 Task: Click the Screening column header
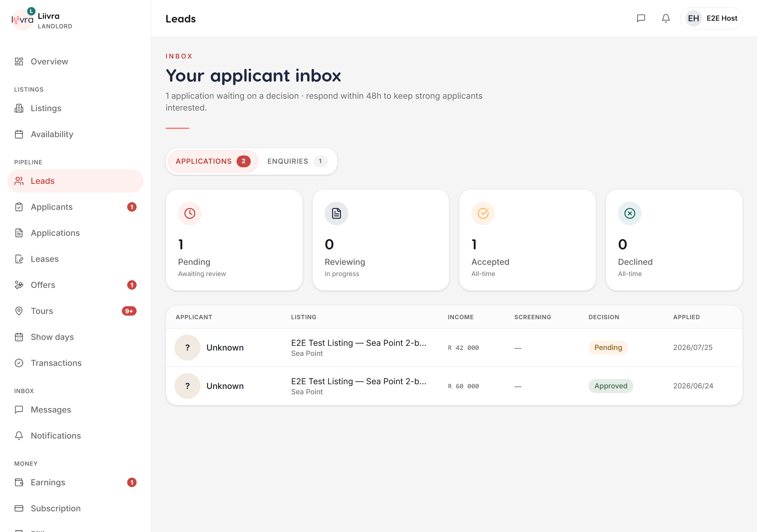coord(533,317)
